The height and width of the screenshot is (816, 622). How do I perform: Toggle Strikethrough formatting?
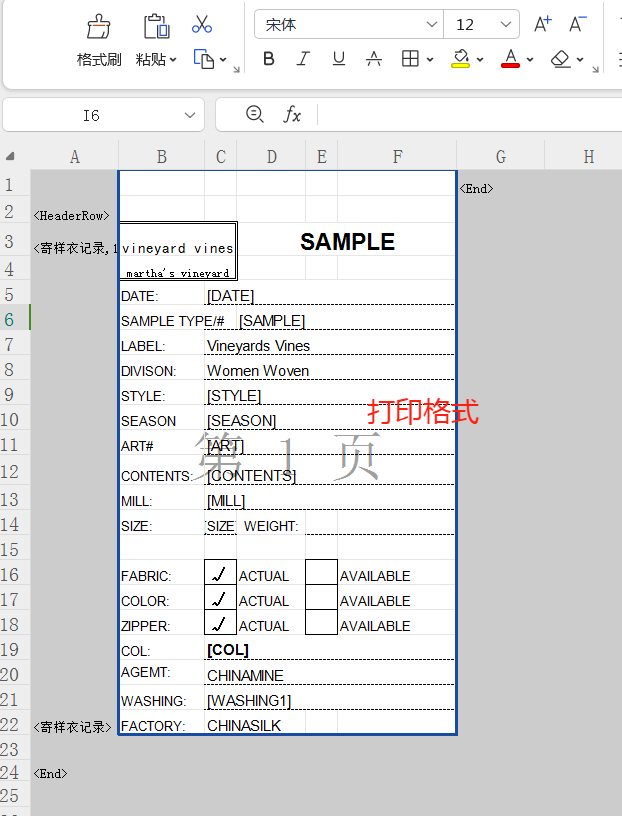click(374, 59)
